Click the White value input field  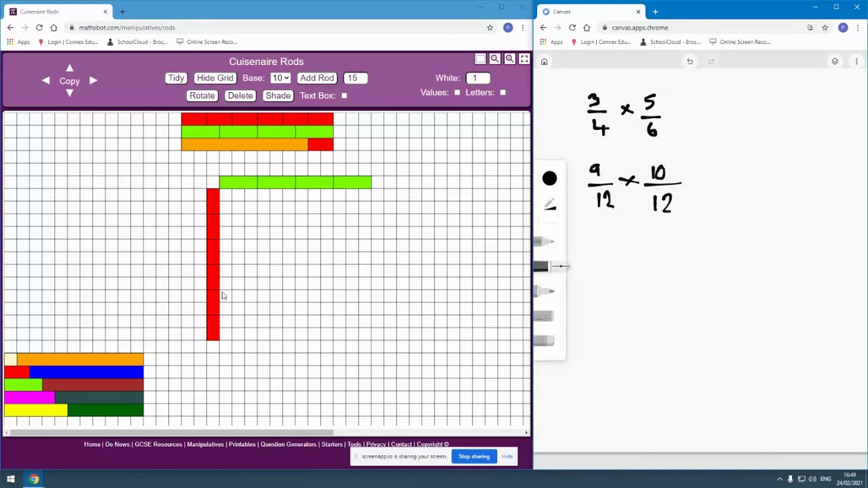(x=478, y=78)
